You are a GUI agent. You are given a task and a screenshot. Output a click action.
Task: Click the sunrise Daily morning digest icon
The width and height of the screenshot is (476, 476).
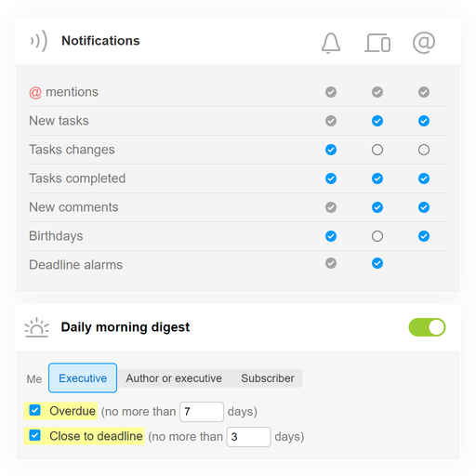36,327
